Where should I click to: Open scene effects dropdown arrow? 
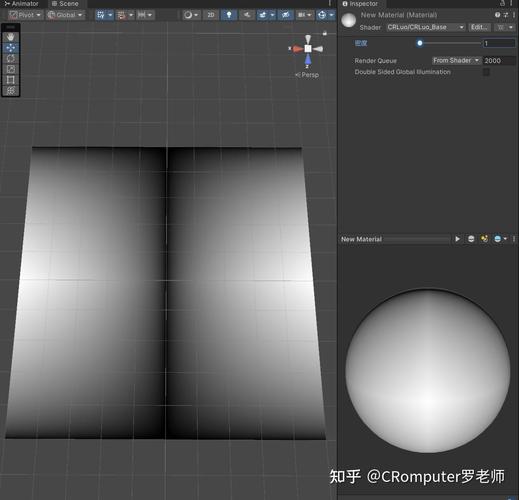click(272, 15)
